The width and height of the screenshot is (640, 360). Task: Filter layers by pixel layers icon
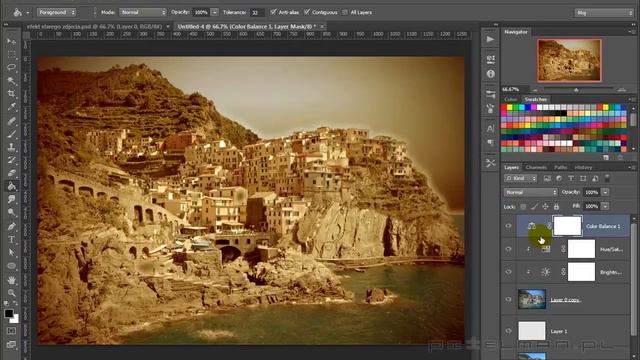(547, 178)
